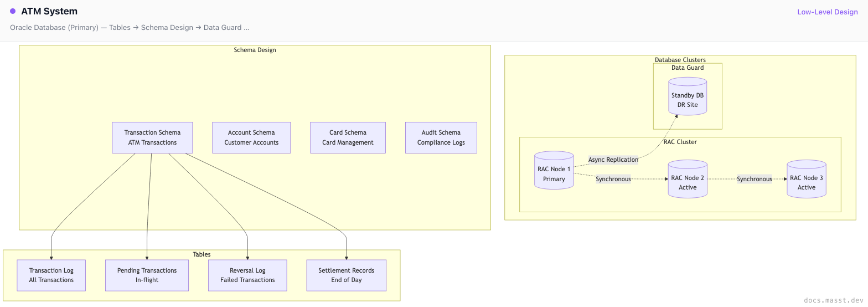Select the Pending Transactions In-flight table node
The width and height of the screenshot is (868, 307).
click(x=147, y=275)
